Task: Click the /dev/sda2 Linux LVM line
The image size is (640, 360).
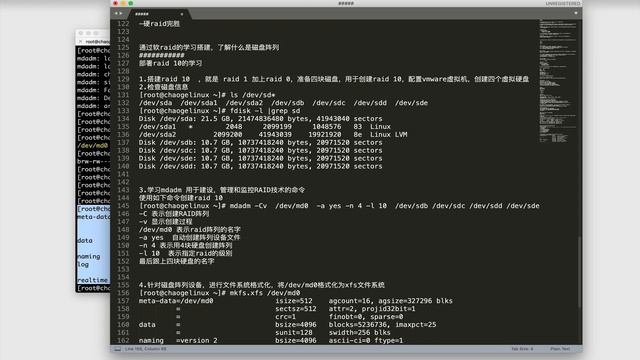Action: tap(273, 135)
